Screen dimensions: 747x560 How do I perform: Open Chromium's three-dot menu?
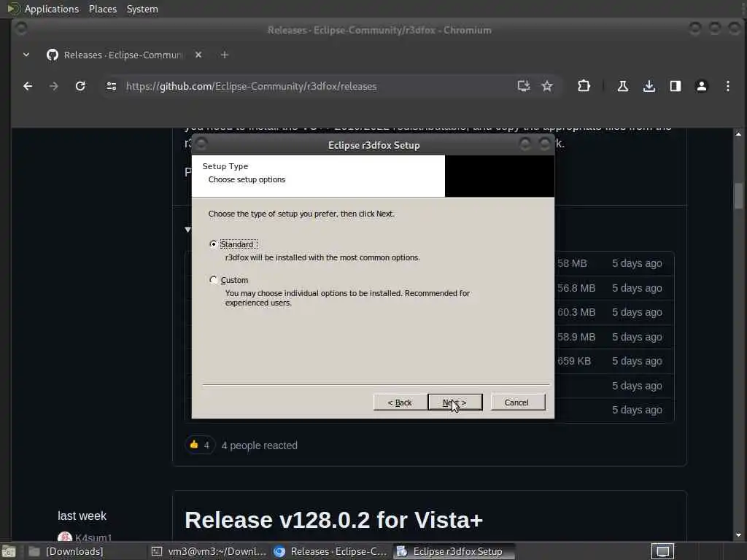[727, 86]
